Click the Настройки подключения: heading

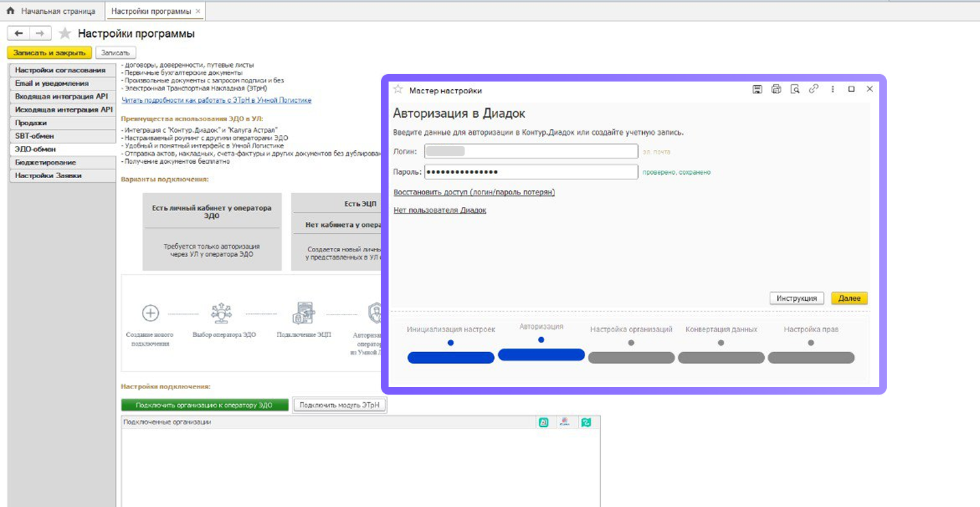pyautogui.click(x=166, y=387)
